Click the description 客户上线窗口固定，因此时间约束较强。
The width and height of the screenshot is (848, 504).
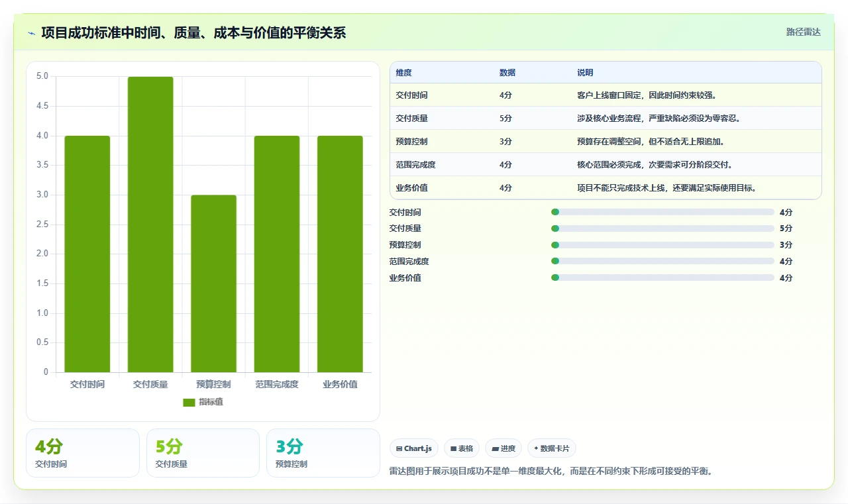point(647,95)
